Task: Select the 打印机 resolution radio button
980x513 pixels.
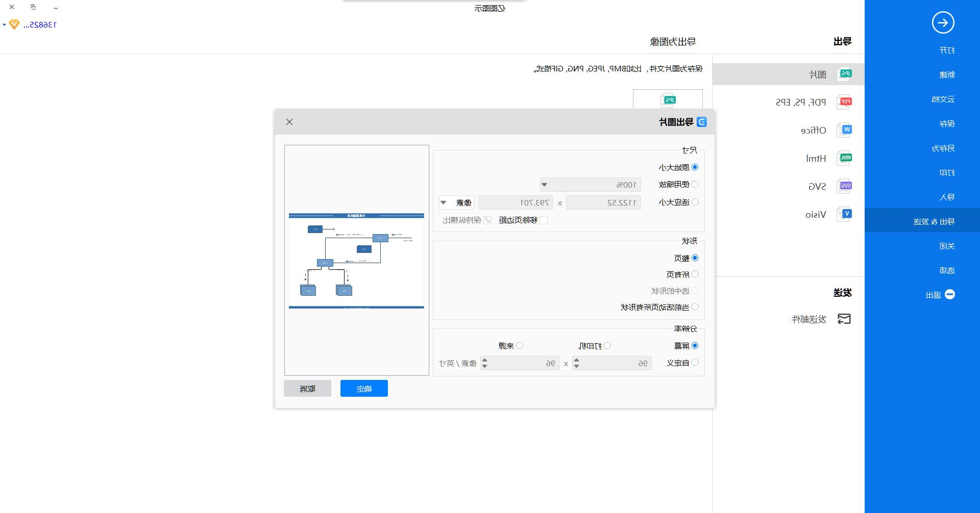Action: [x=607, y=346]
